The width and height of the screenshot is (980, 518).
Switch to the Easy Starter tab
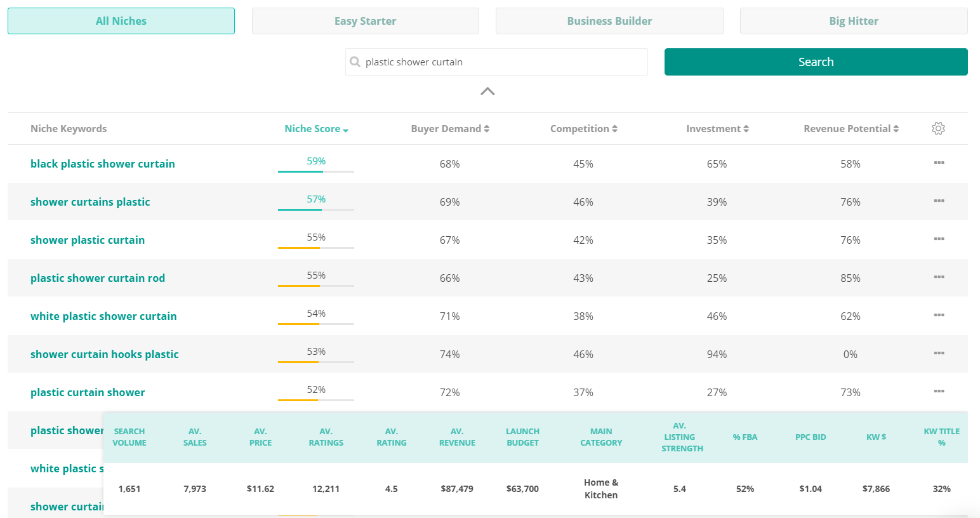point(366,21)
